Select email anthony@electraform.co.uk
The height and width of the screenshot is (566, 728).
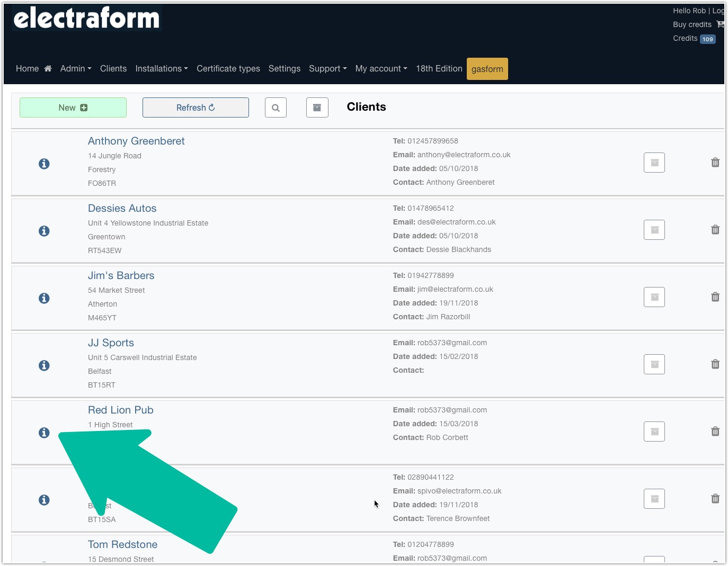point(464,155)
